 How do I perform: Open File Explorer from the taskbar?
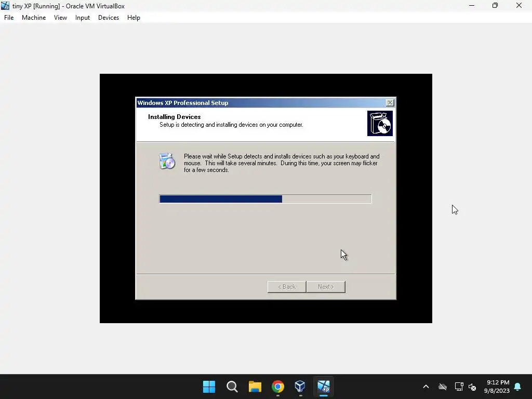point(255,387)
